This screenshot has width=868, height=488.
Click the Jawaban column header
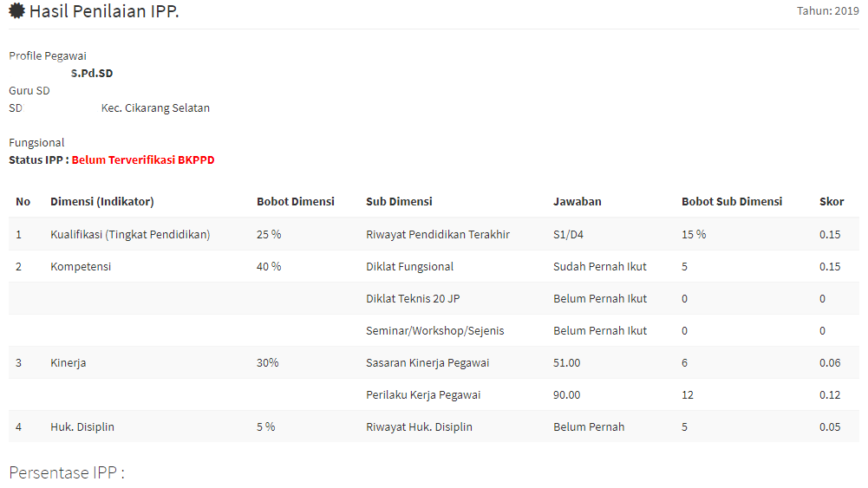577,202
